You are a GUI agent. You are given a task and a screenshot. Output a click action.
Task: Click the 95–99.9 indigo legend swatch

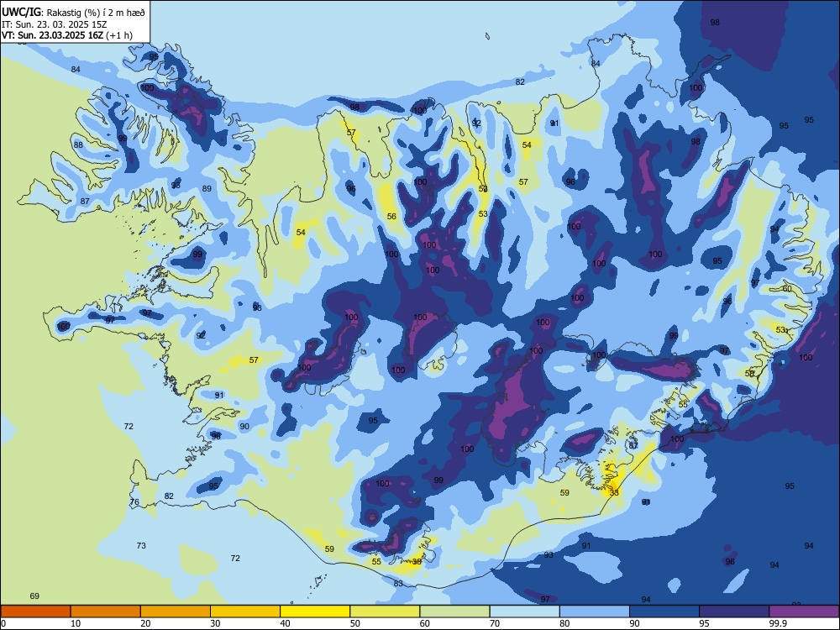coord(734,612)
